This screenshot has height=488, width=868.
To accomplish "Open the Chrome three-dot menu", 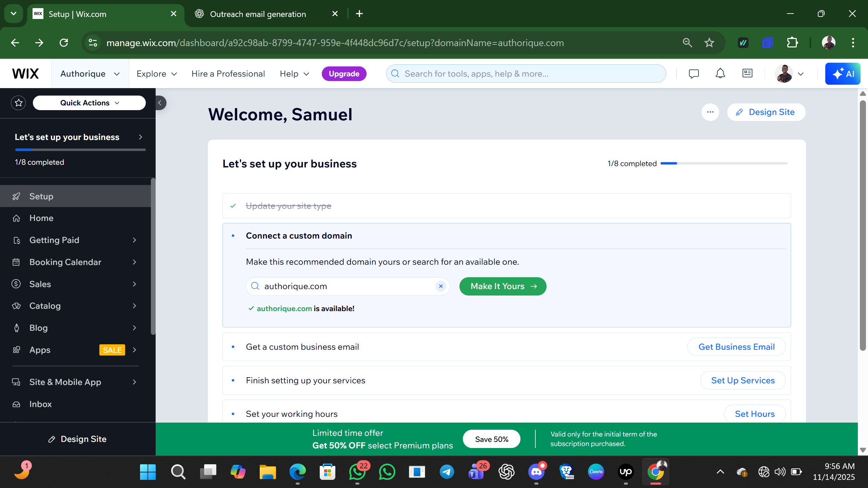I will click(853, 43).
